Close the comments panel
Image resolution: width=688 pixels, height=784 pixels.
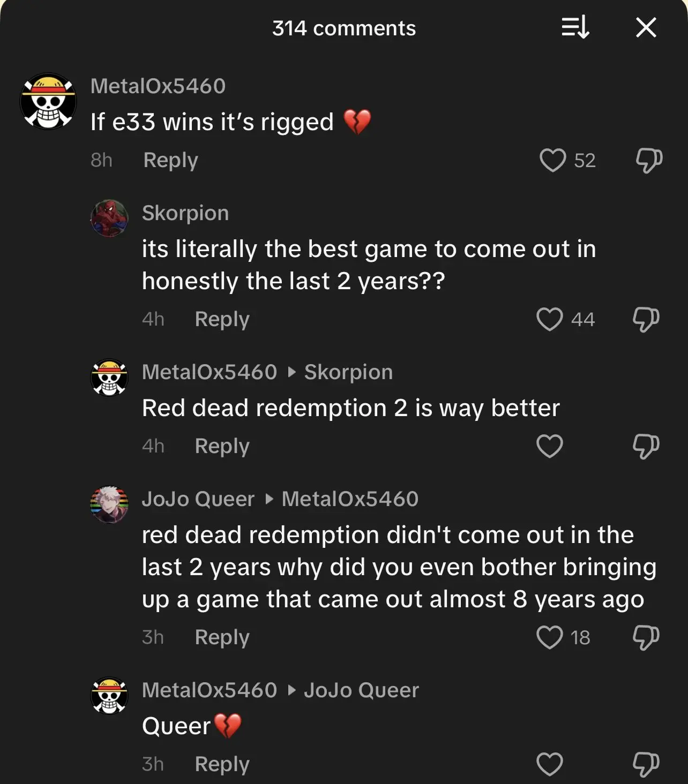pos(646,27)
